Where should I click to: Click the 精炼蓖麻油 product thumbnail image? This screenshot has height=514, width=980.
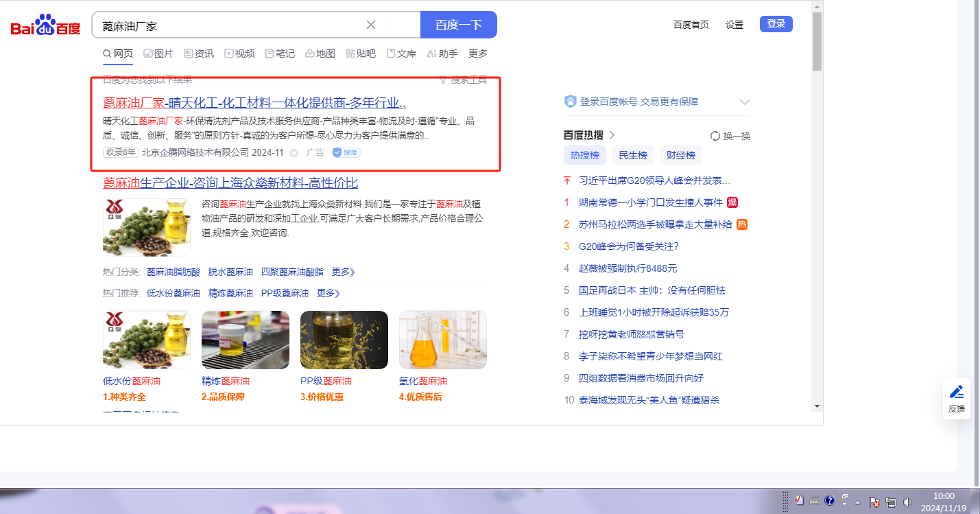coord(246,340)
